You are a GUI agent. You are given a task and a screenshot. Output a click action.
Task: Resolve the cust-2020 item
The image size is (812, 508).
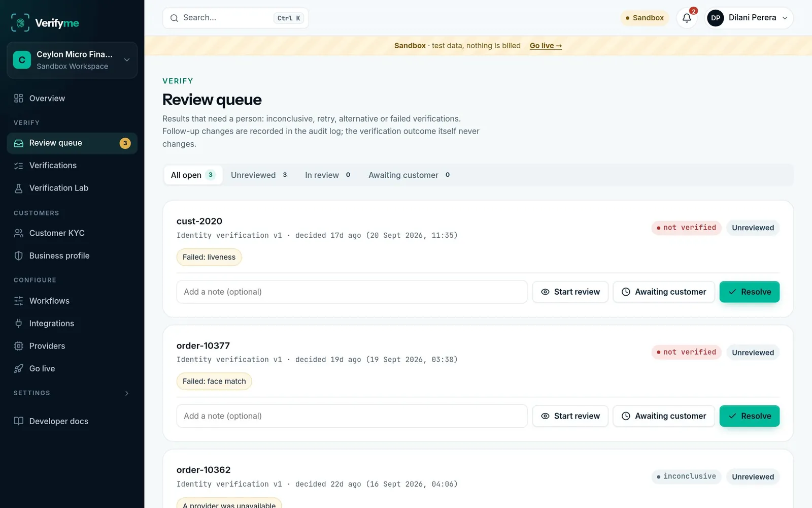click(x=750, y=292)
